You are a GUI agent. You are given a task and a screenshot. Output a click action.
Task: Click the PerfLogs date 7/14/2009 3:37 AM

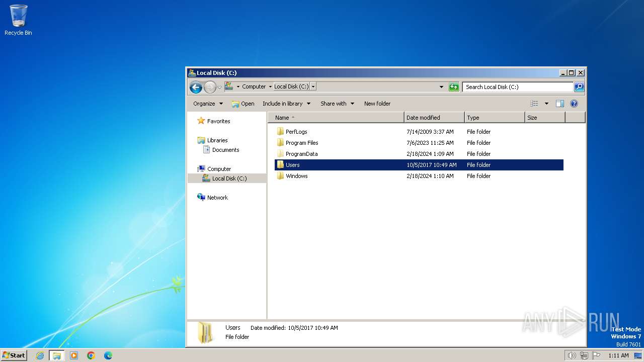[x=430, y=132]
